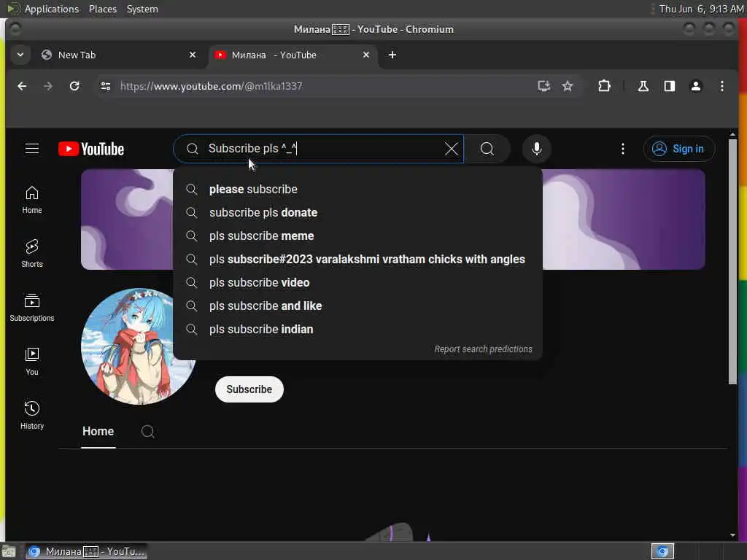Bookmark this page with the star icon

pyautogui.click(x=567, y=86)
